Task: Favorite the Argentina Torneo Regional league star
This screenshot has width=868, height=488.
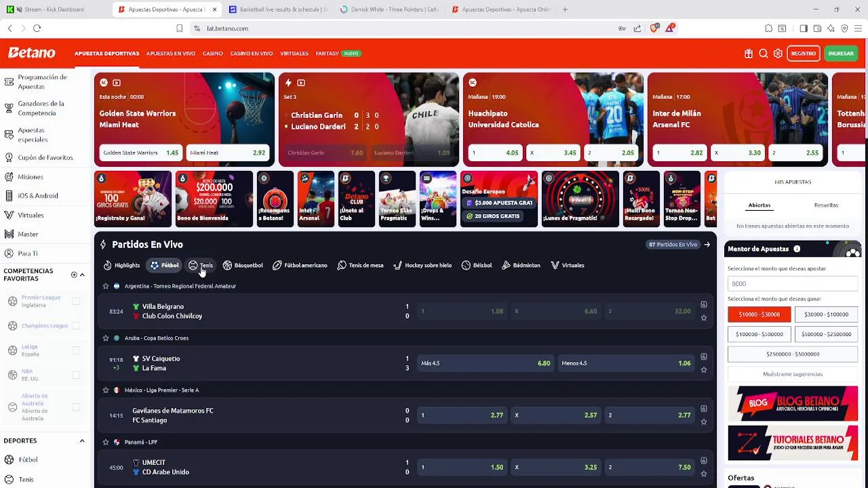Action: (106, 286)
